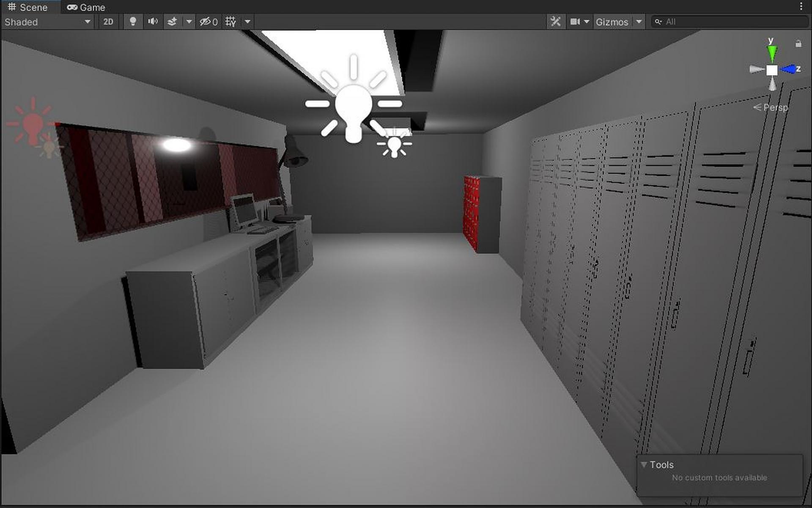The image size is (812, 508).
Task: Toggle scene audio with the speaker icon
Action: [153, 22]
